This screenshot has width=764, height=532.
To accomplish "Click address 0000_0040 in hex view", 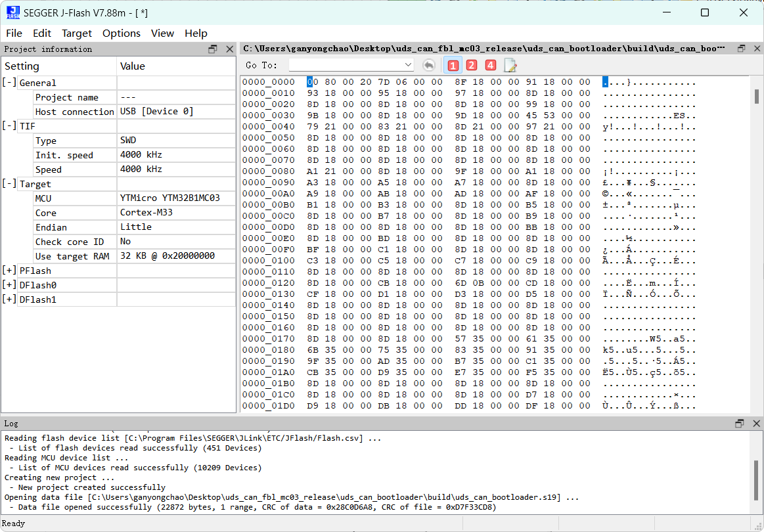I will click(269, 127).
